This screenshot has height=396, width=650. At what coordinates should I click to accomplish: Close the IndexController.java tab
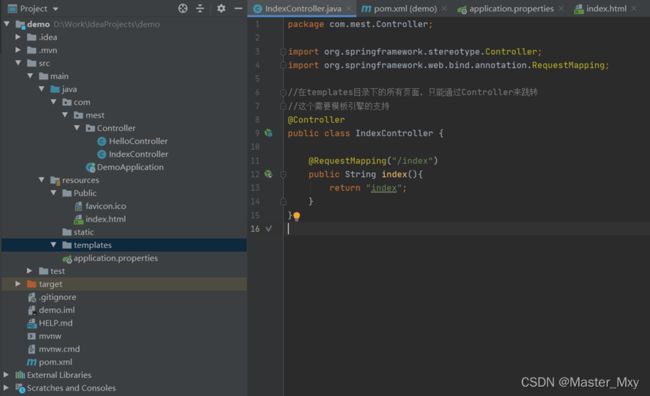349,8
